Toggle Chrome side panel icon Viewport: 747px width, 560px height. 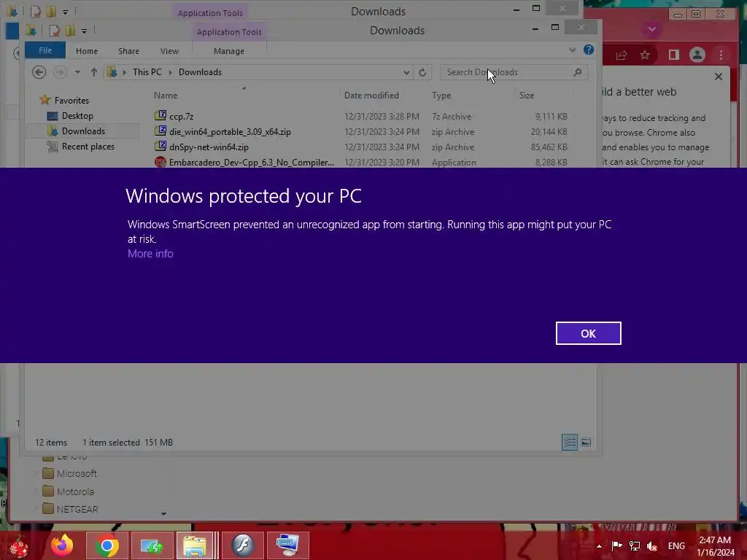pyautogui.click(x=673, y=55)
